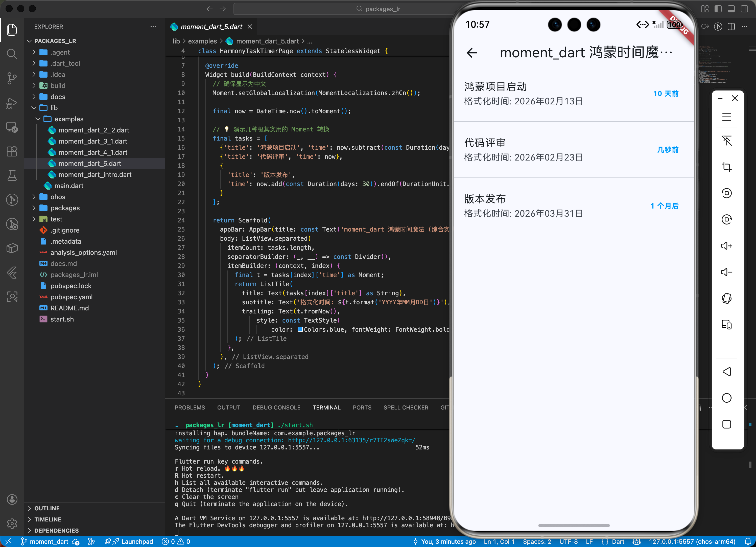
Task: Click the debug connection URL in terminal
Action: (351, 440)
